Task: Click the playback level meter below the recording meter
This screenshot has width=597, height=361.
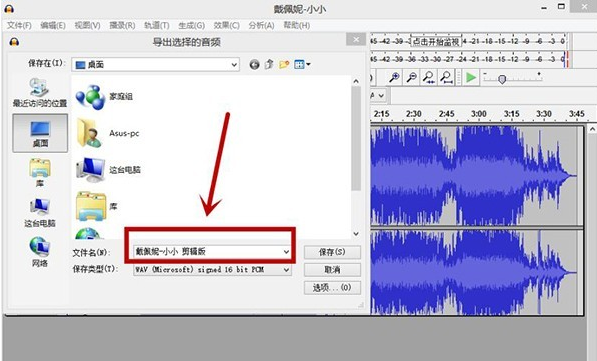Action: point(468,59)
